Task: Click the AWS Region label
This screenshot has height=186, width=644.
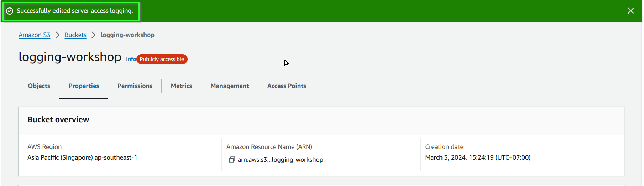Action: (44, 147)
